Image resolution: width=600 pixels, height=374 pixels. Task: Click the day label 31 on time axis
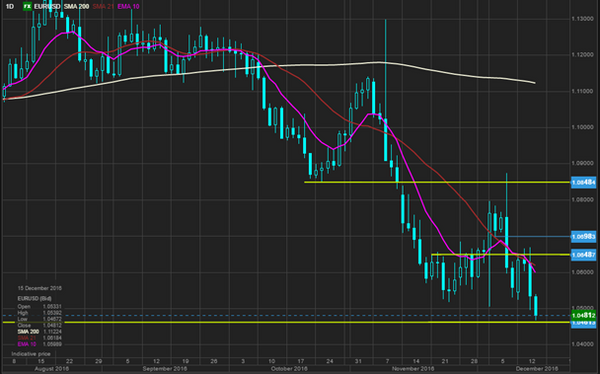tap(358, 361)
